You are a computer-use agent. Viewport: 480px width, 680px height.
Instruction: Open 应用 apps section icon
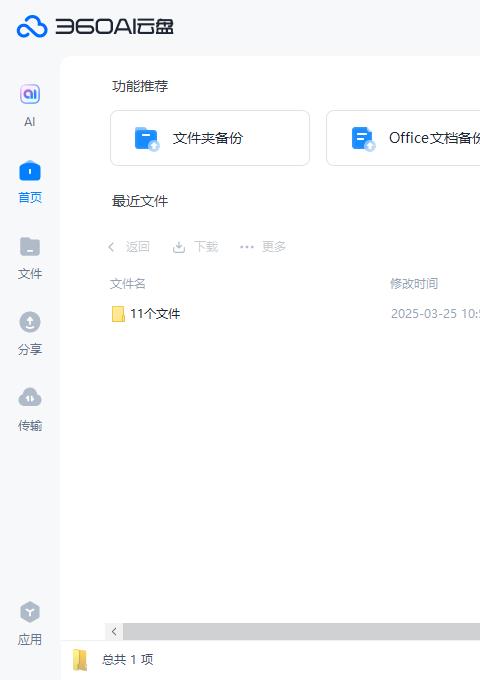pos(30,612)
